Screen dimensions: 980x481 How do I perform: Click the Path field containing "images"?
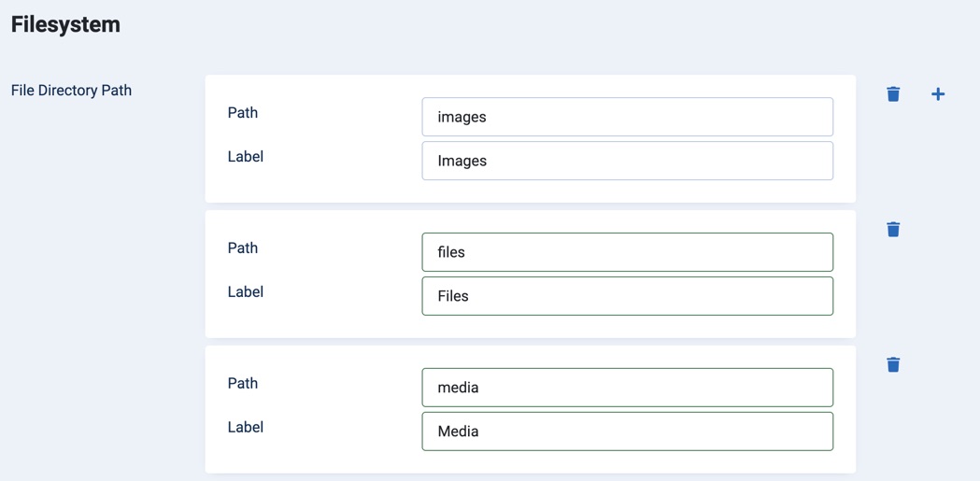click(627, 117)
